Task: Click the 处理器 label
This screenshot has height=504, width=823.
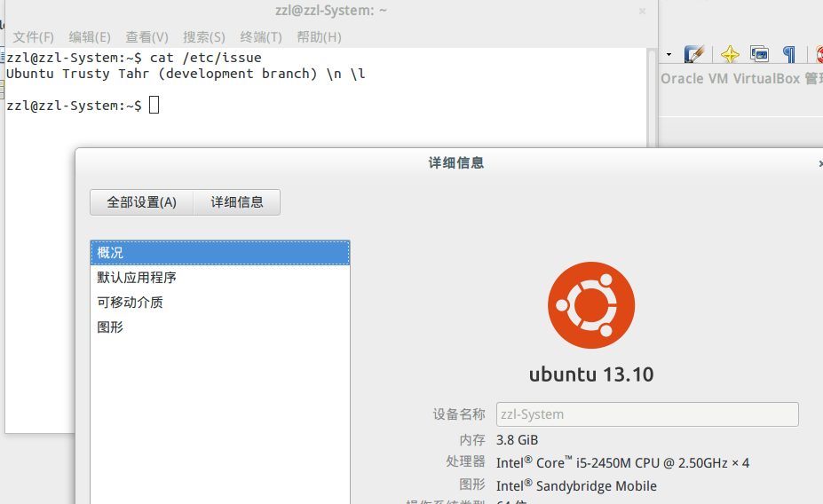Action: click(465, 461)
